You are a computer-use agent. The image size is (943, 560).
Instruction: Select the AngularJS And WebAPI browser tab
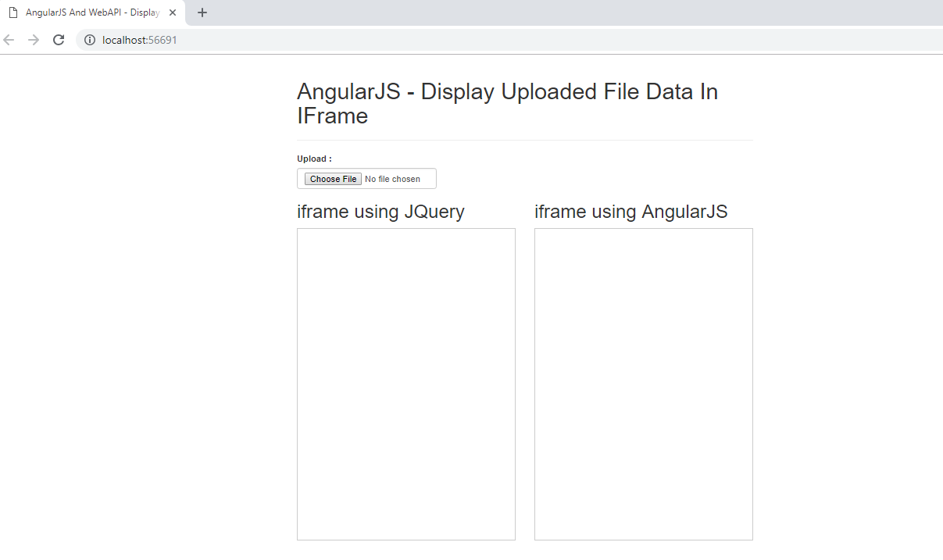[92, 12]
